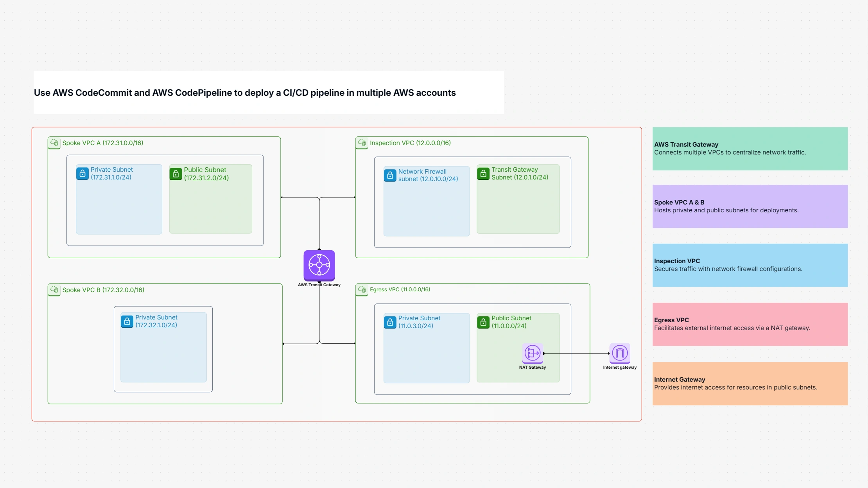Click the green lock icon on Egress VPC Public Subnet
Screen dimensions: 868x488
click(483, 322)
